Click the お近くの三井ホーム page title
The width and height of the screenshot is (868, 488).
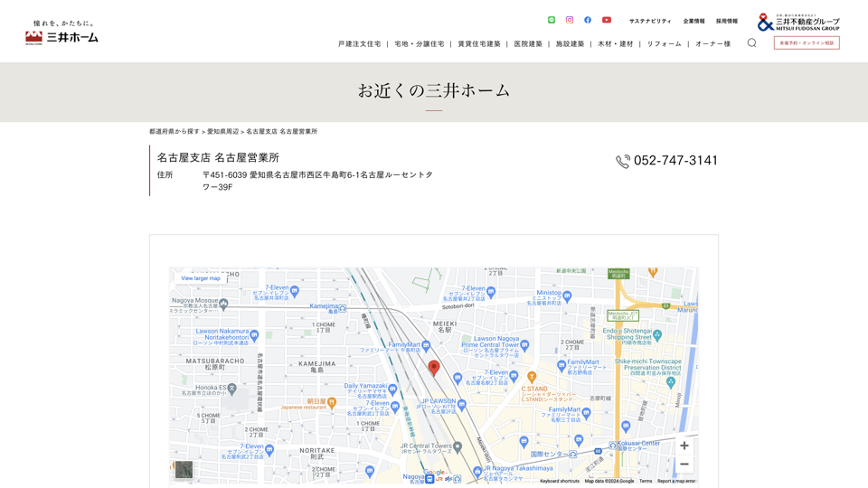click(433, 90)
